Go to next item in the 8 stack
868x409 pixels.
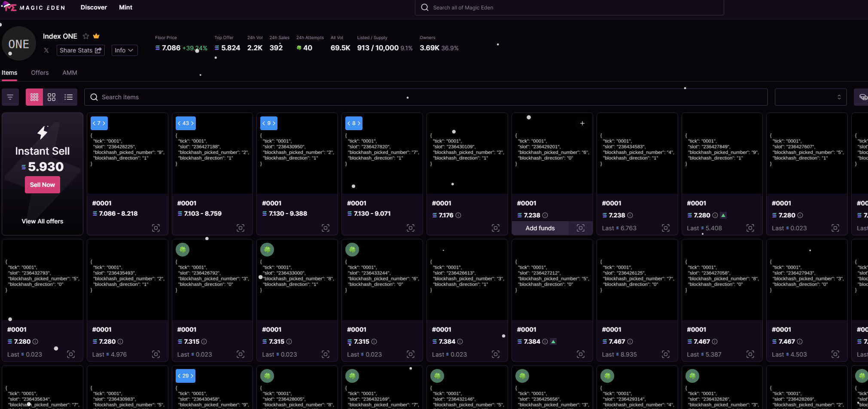coord(359,123)
